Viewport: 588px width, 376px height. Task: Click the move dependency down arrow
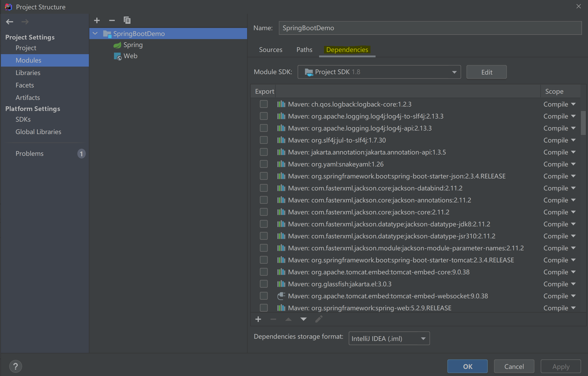[x=303, y=319]
